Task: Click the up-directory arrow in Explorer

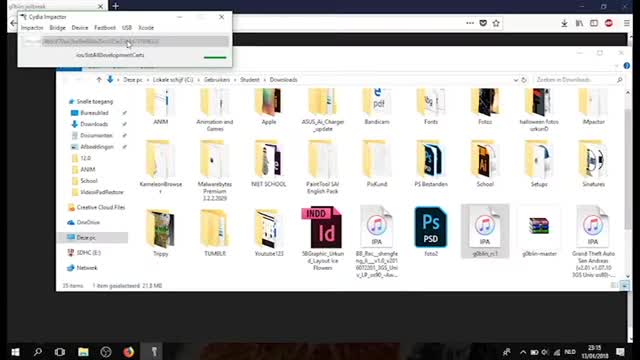Action: point(99,80)
